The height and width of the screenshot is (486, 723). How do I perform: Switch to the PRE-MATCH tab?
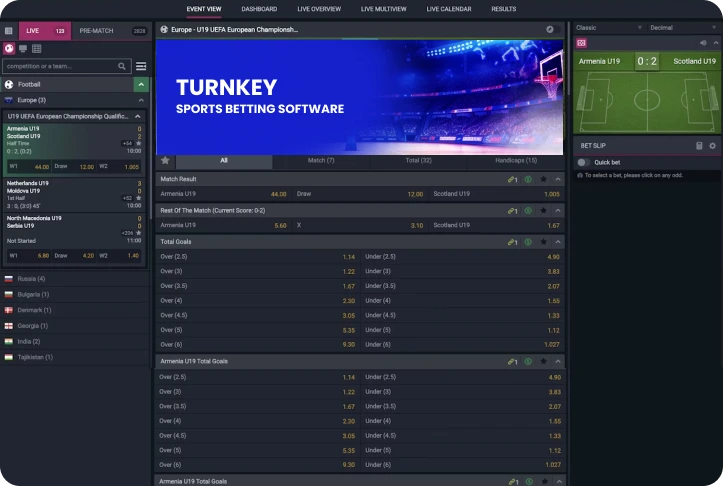(112, 31)
